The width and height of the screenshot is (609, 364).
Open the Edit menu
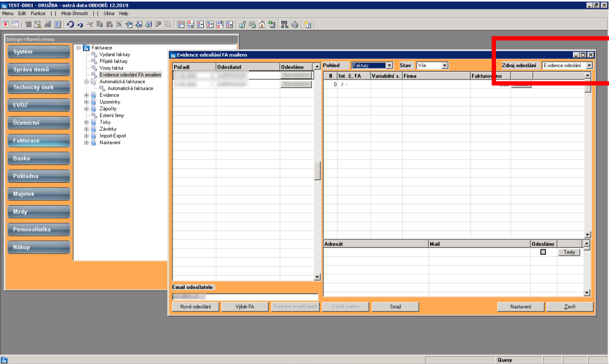tap(22, 13)
